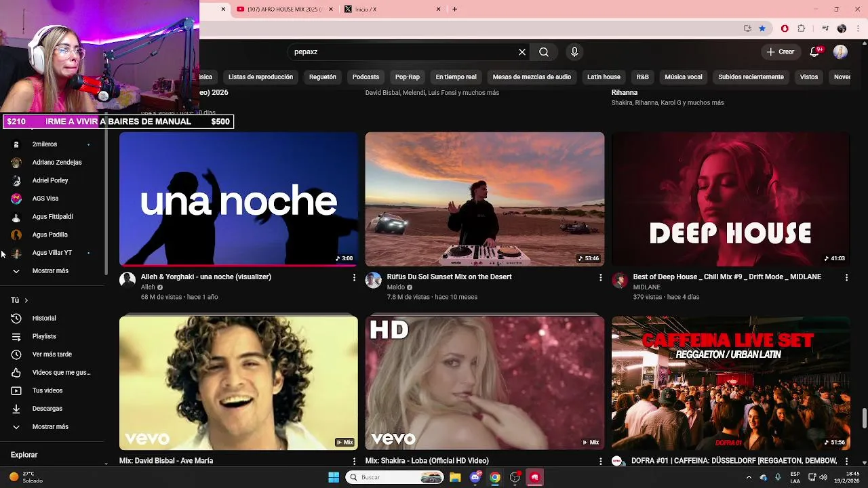This screenshot has width=868, height=488.
Task: Click the magnifier search button
Action: pyautogui.click(x=544, y=52)
